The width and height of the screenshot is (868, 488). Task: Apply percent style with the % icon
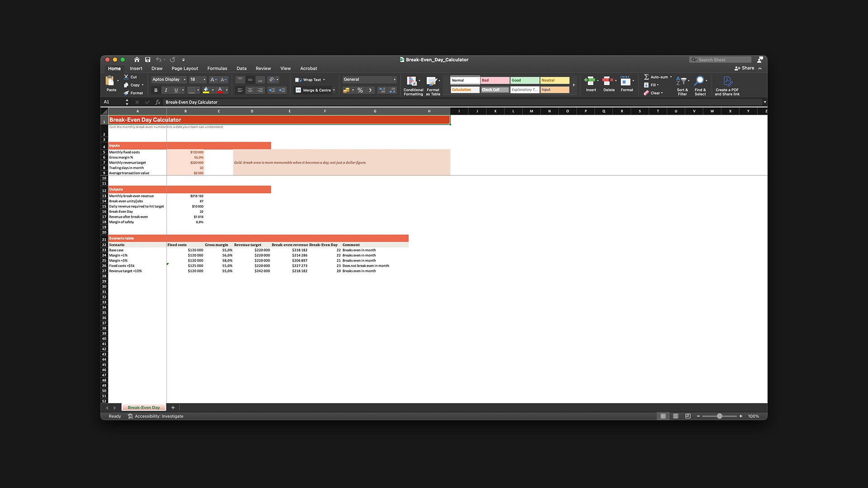360,90
